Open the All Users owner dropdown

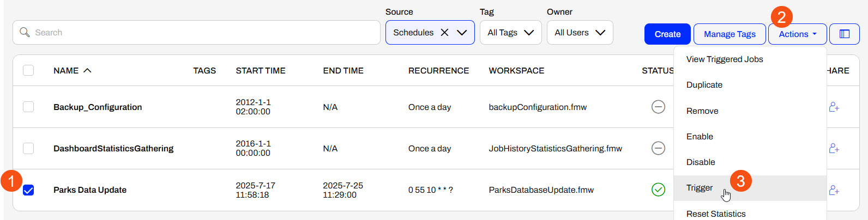tap(580, 33)
